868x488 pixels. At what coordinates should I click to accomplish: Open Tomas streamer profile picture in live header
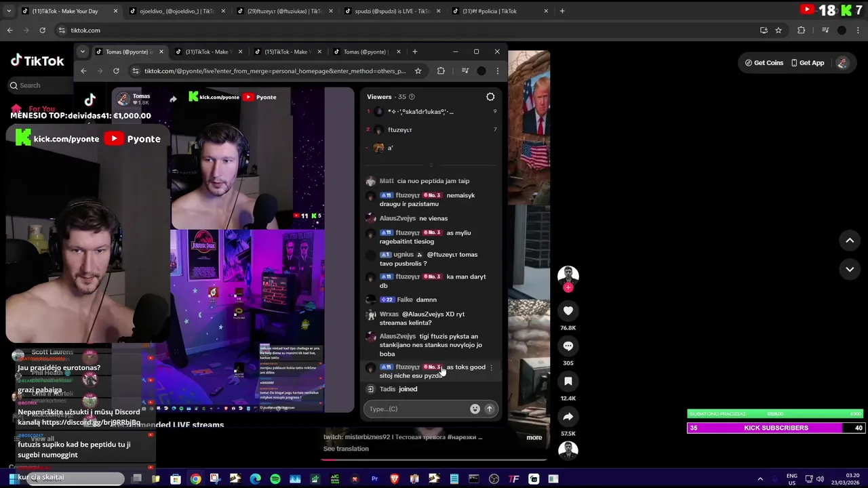coord(123,99)
